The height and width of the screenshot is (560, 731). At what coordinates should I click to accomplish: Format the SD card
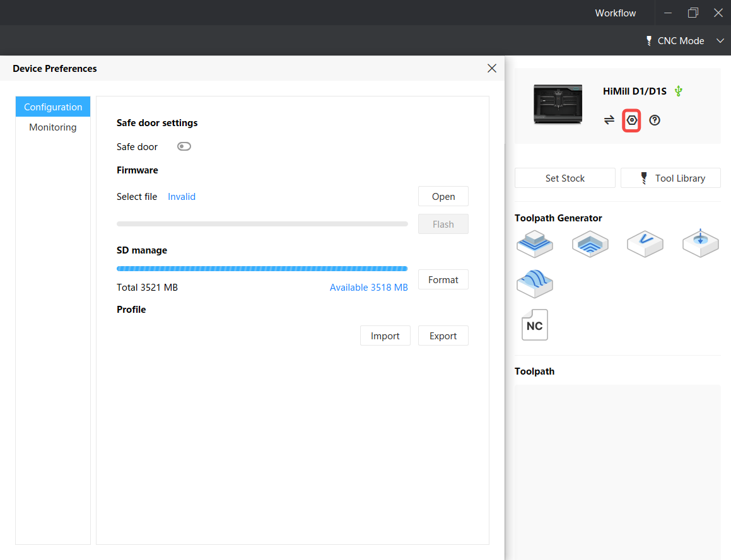(x=443, y=279)
